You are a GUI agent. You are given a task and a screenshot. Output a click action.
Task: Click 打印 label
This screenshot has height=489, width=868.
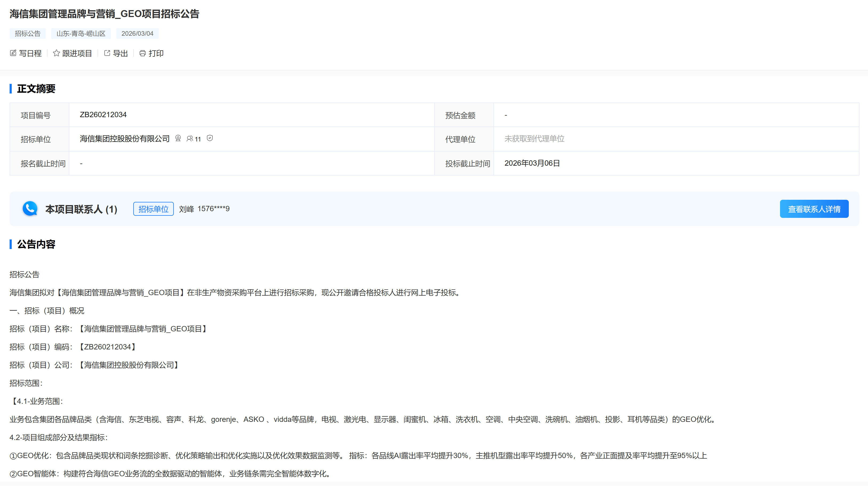pos(156,53)
